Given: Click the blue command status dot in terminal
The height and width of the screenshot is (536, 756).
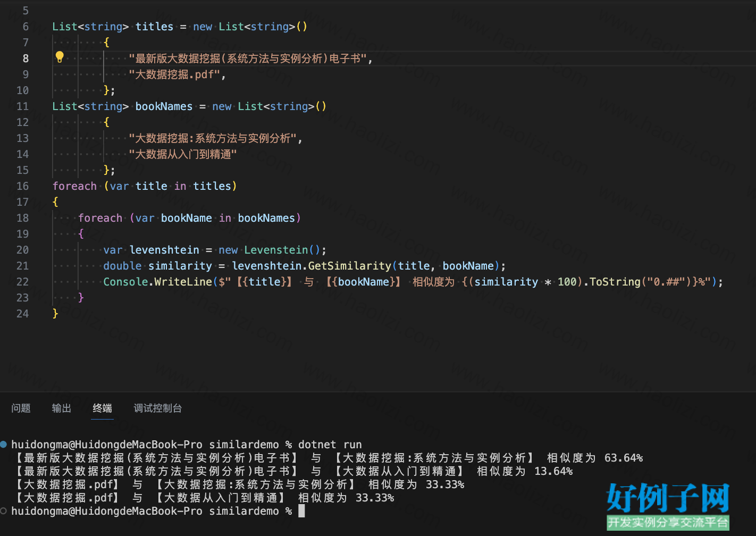Looking at the screenshot, I should (x=4, y=444).
